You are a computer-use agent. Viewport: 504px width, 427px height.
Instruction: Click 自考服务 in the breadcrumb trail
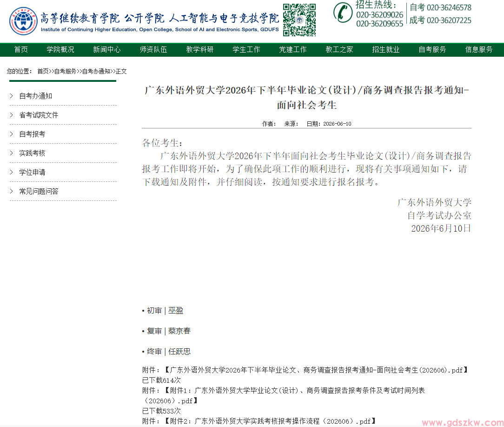65,71
